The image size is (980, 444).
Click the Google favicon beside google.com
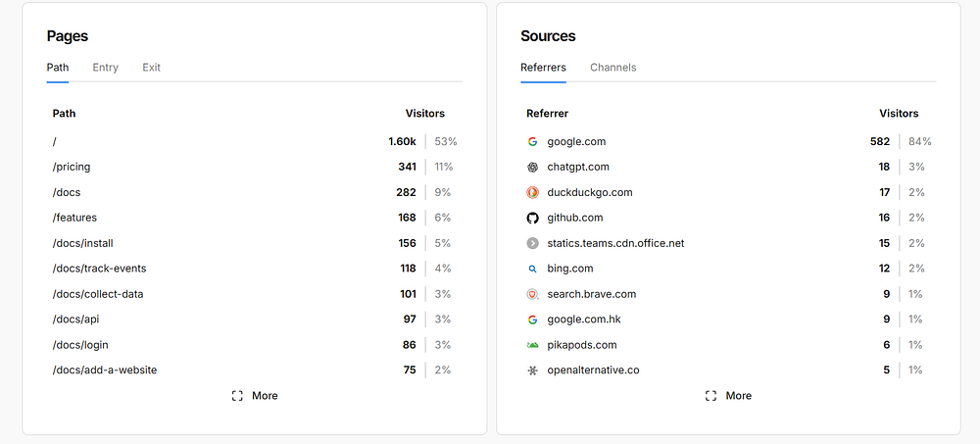pyautogui.click(x=533, y=141)
